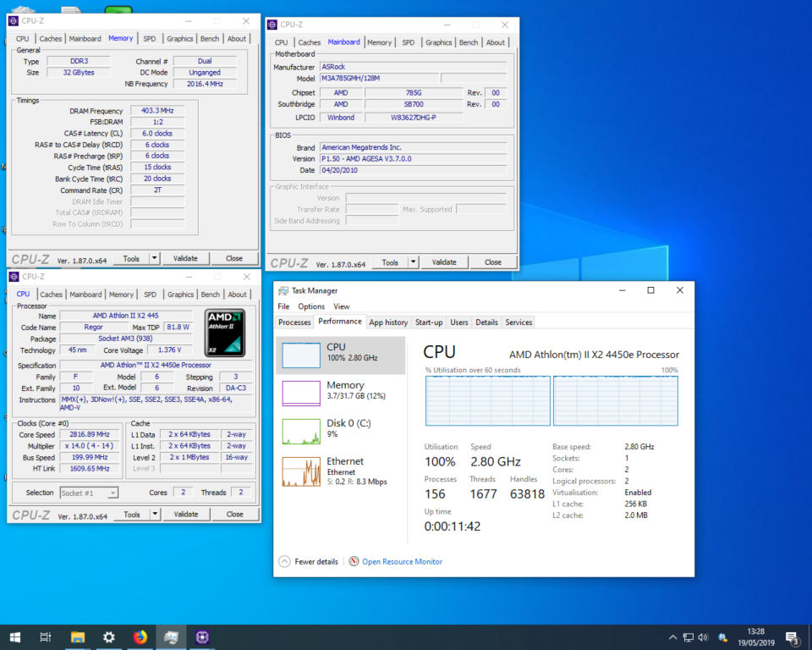Select Task Manager icon in the taskbar

pyautogui.click(x=171, y=637)
